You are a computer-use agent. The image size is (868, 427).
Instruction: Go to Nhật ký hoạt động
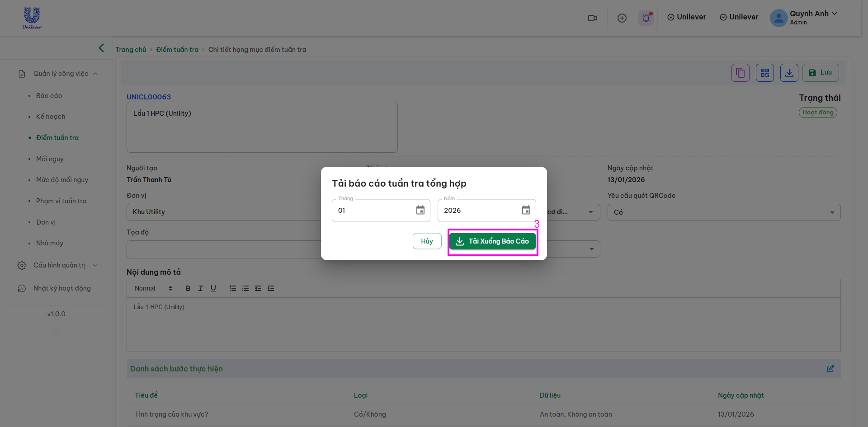pyautogui.click(x=62, y=288)
